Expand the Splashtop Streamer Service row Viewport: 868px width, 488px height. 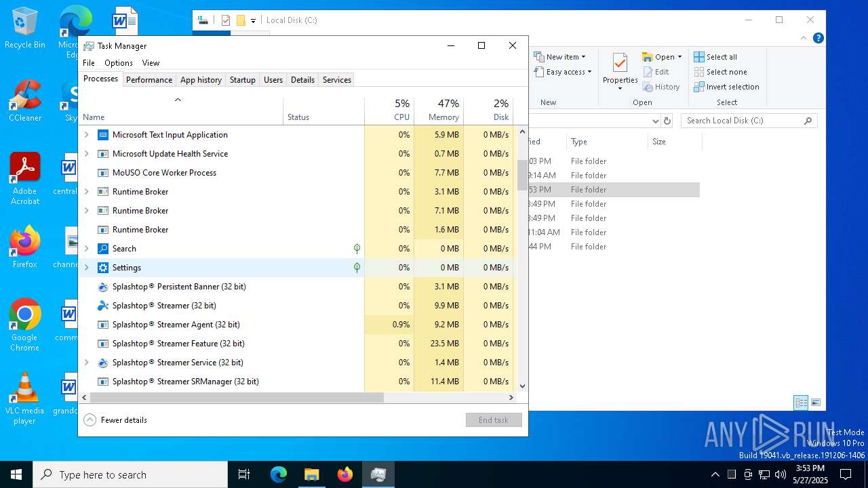(x=86, y=363)
